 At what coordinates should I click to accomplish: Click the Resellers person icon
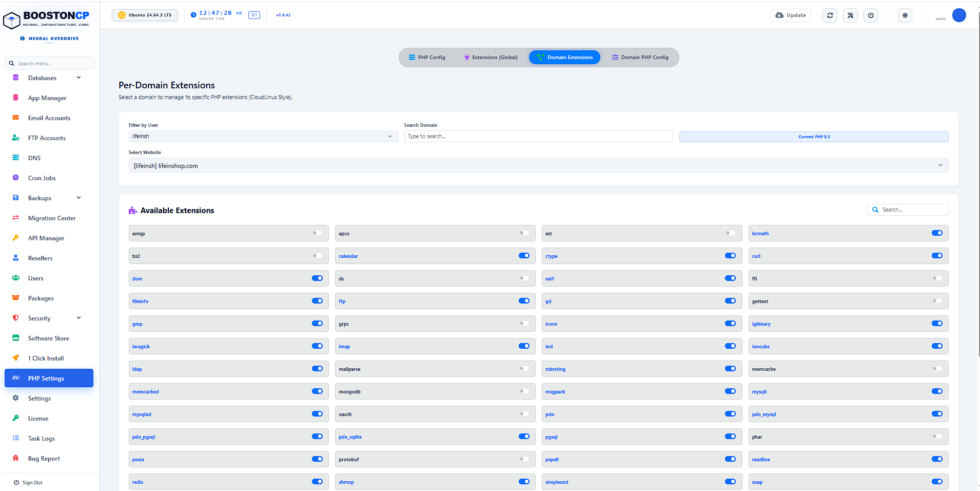coord(16,258)
